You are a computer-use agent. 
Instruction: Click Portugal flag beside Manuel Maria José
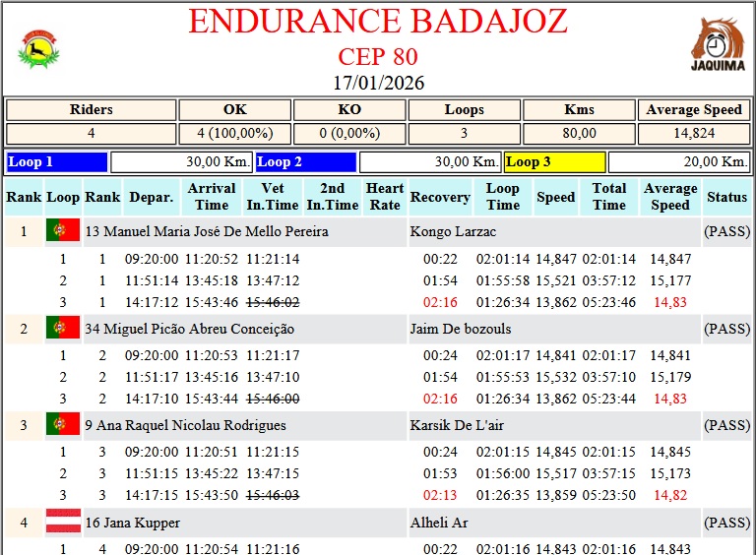click(63, 231)
